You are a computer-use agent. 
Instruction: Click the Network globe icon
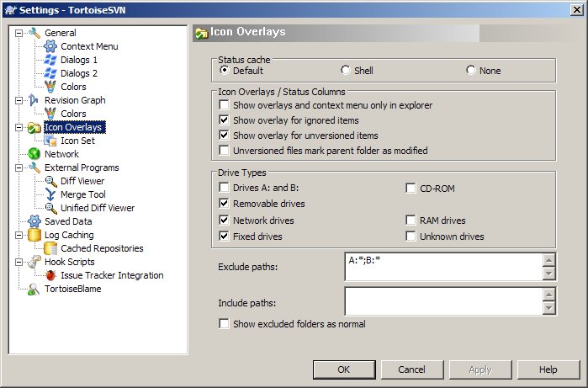tap(34, 154)
